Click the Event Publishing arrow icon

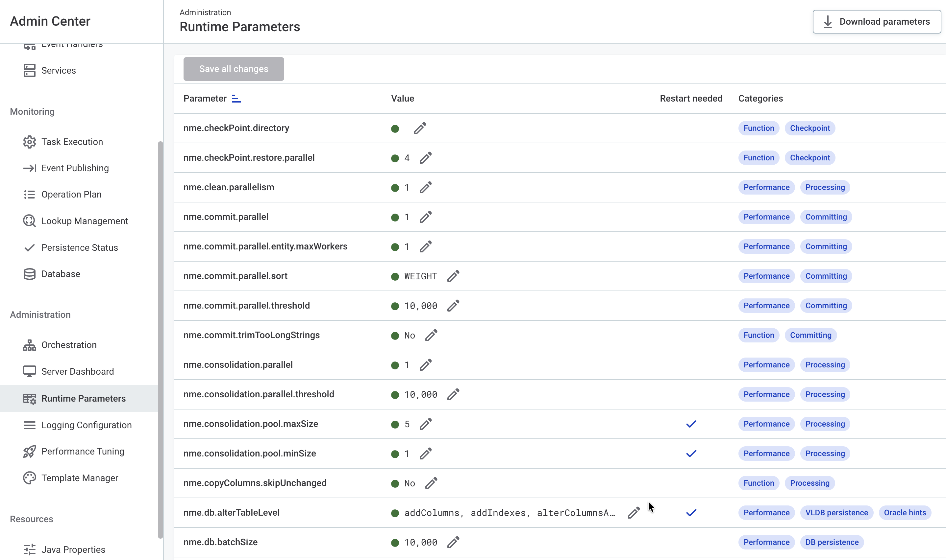[30, 168]
